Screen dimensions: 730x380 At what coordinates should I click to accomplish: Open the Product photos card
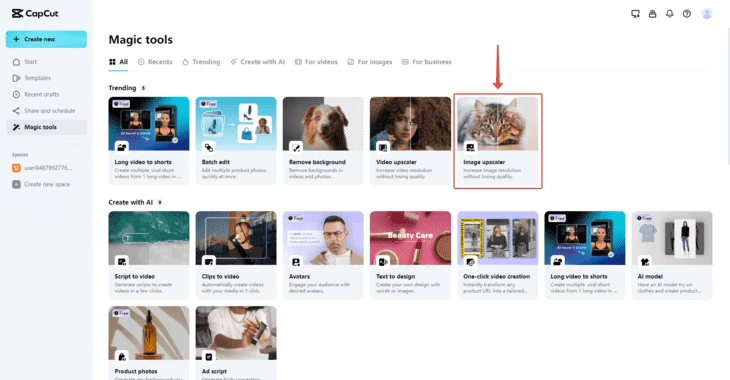149,343
